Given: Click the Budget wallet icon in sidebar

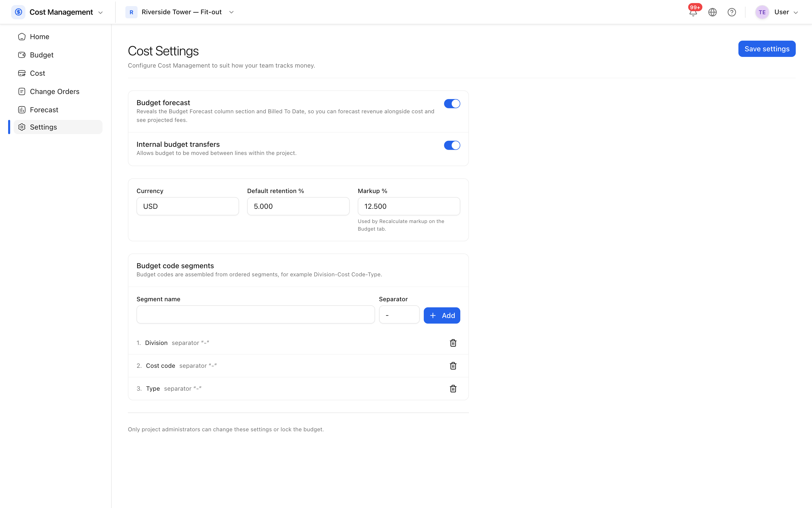Looking at the screenshot, I should coord(22,55).
